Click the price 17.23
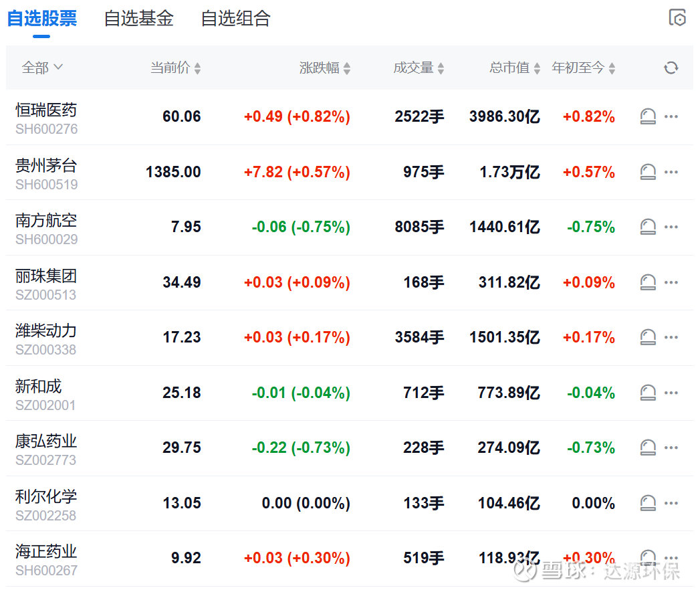 182,337
